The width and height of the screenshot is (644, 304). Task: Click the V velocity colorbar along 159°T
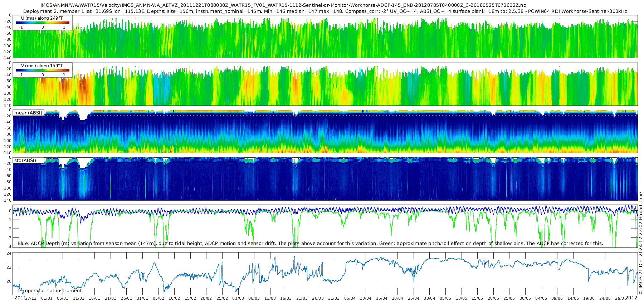43,70
